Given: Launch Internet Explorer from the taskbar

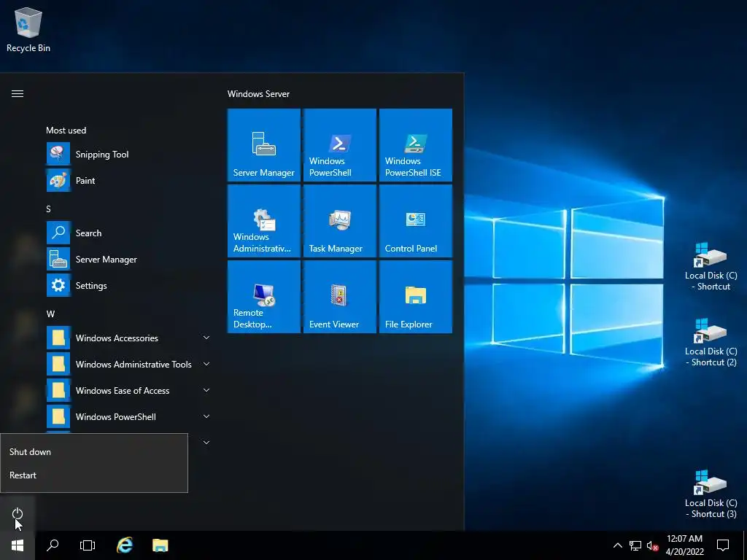Looking at the screenshot, I should pyautogui.click(x=124, y=545).
